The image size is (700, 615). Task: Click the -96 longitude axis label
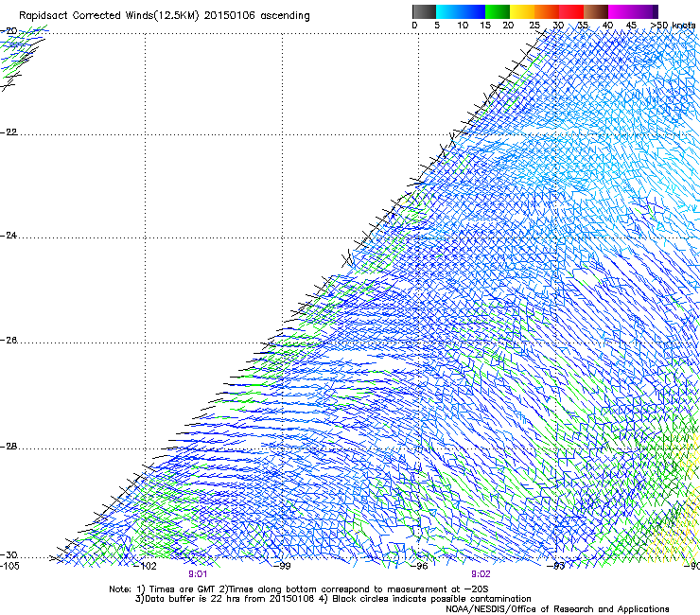pyautogui.click(x=419, y=567)
